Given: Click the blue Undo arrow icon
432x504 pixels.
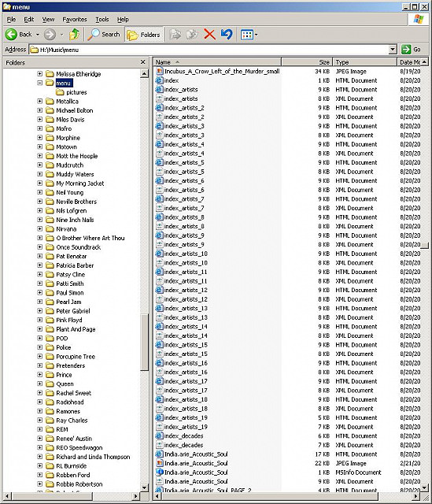Looking at the screenshot, I should pyautogui.click(x=227, y=35).
